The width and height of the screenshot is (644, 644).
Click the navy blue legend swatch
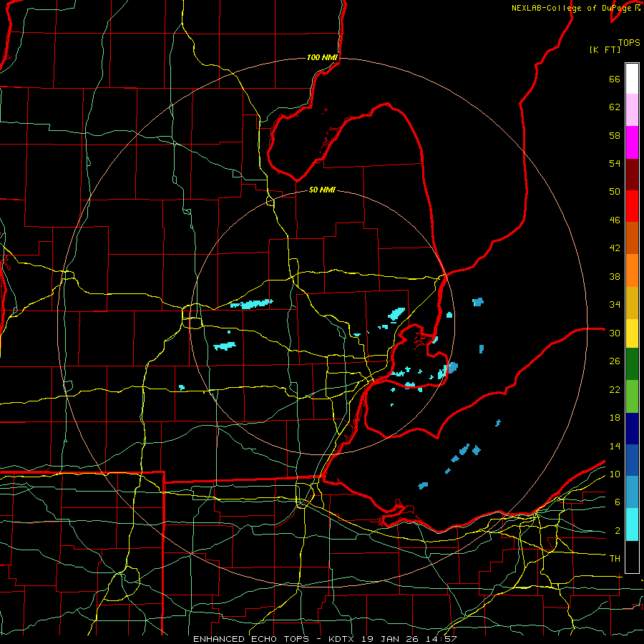tap(632, 429)
